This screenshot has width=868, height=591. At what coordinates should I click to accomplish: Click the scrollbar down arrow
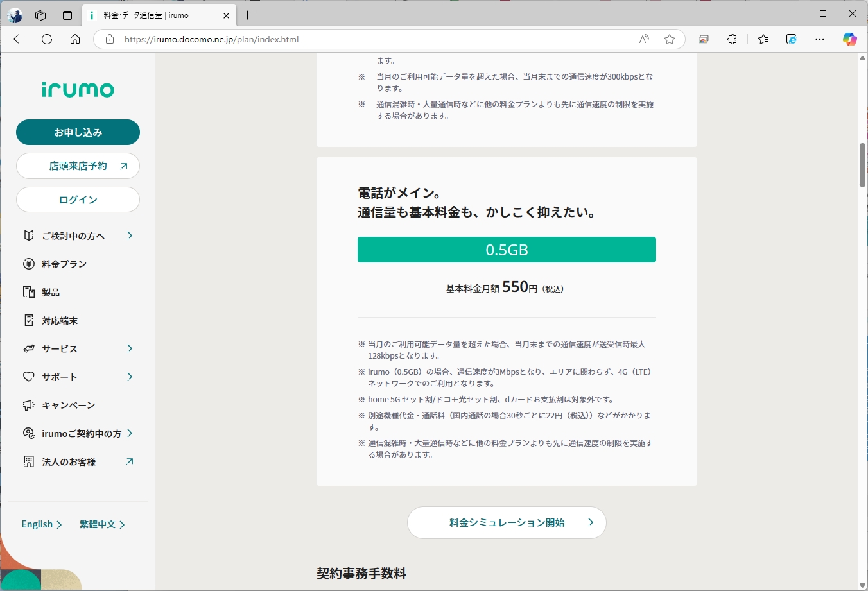863,585
